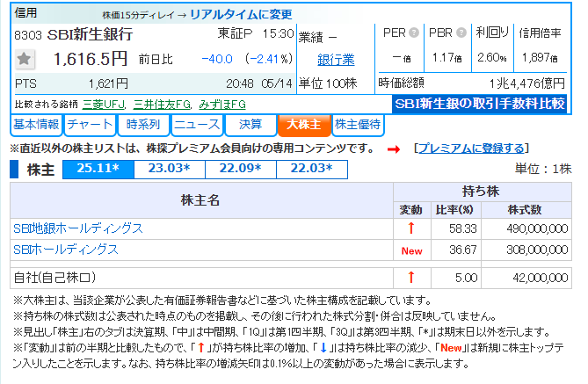Open the PBR help question mark icon
The width and height of the screenshot is (588, 384).
[461, 33]
